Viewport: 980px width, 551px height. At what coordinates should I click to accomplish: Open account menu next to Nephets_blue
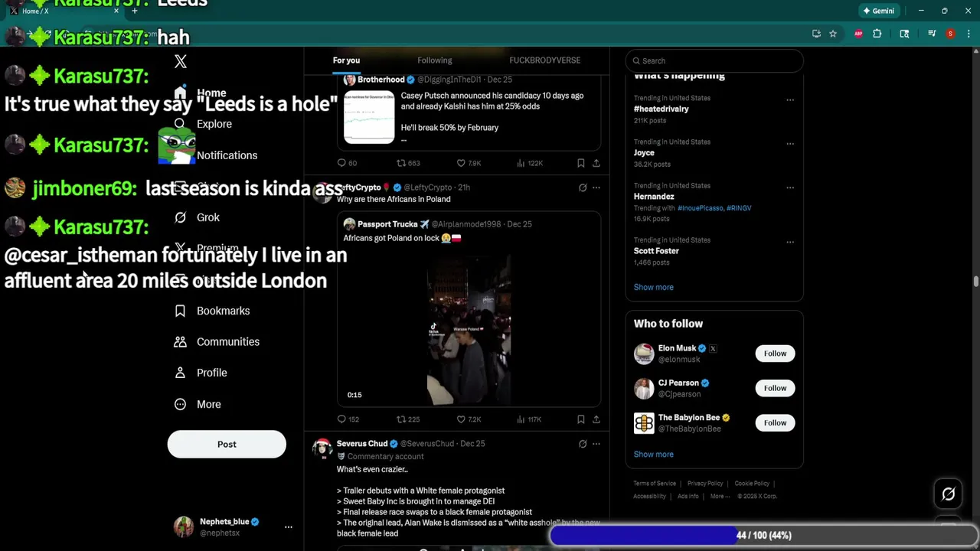[289, 527]
